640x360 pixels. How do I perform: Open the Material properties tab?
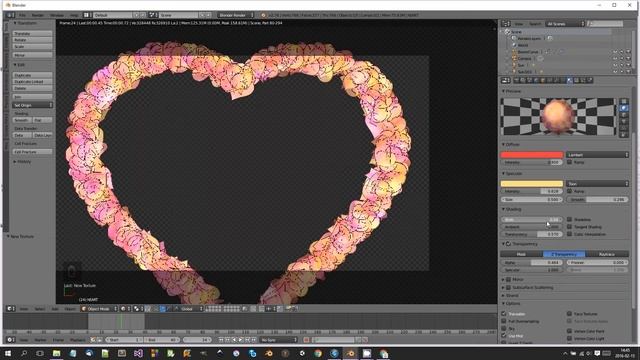[x=569, y=80]
